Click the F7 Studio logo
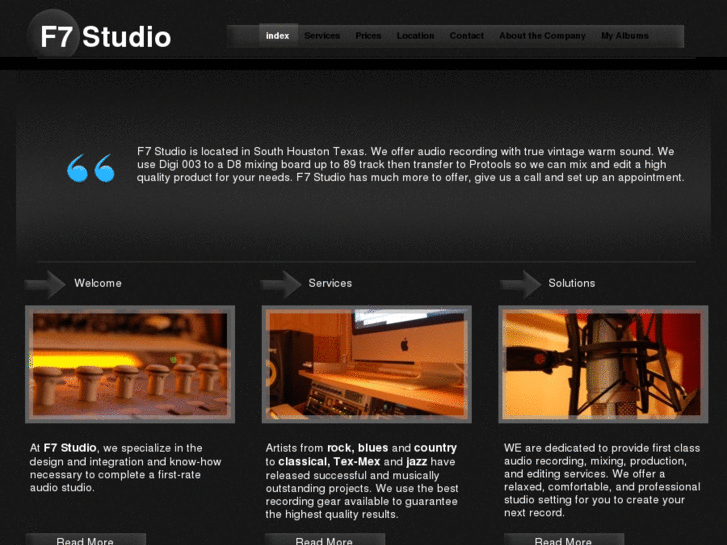 [x=100, y=36]
